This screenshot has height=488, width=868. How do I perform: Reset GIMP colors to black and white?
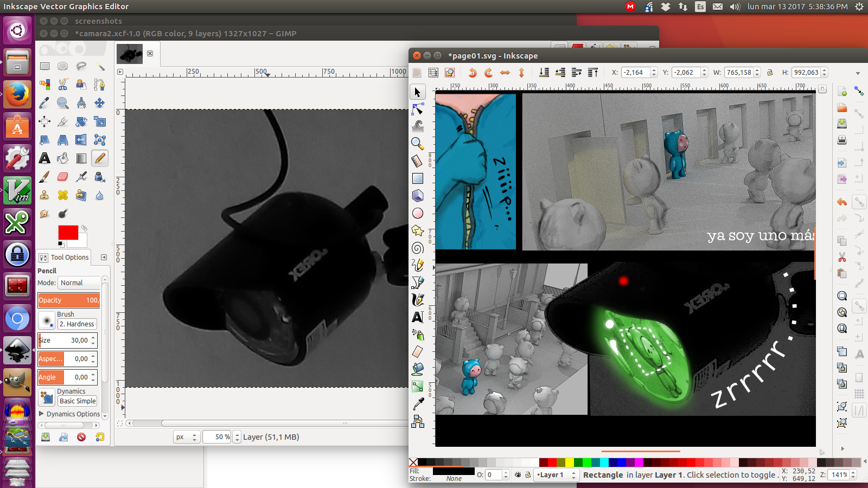pyautogui.click(x=61, y=244)
